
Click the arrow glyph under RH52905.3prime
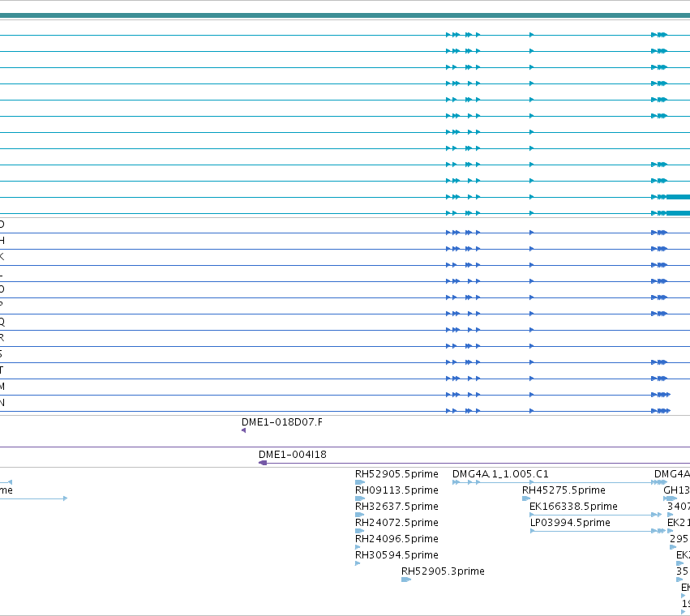(x=406, y=580)
